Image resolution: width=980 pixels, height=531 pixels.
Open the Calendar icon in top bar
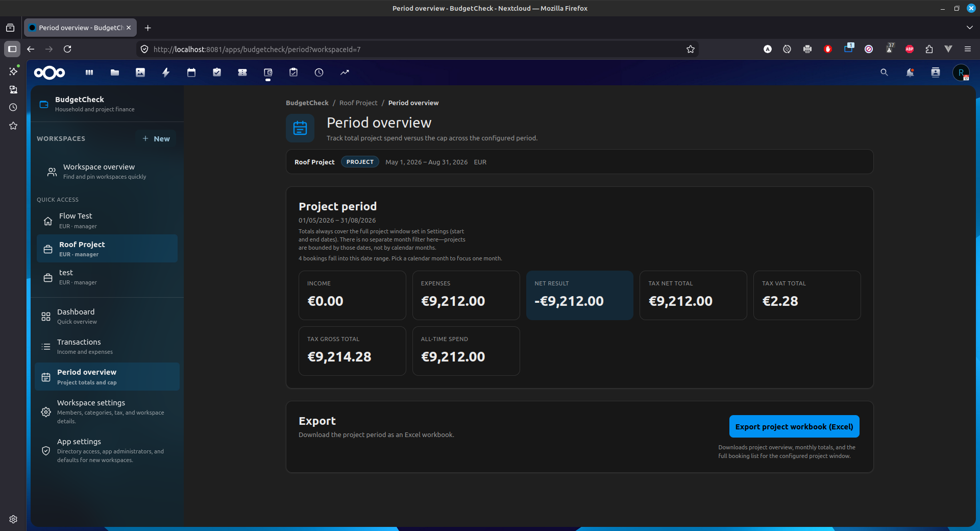[191, 73]
